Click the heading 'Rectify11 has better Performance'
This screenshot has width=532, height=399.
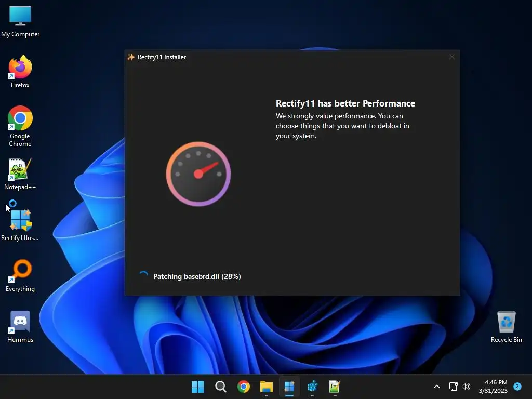(345, 103)
